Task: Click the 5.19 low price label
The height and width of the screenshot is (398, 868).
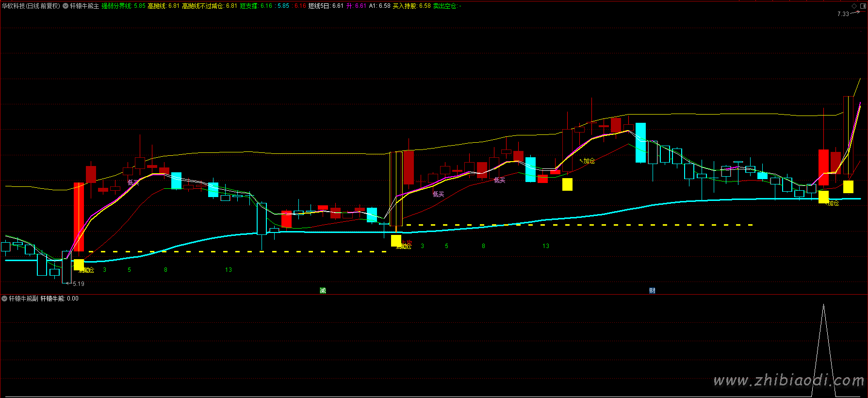Action: [79, 284]
